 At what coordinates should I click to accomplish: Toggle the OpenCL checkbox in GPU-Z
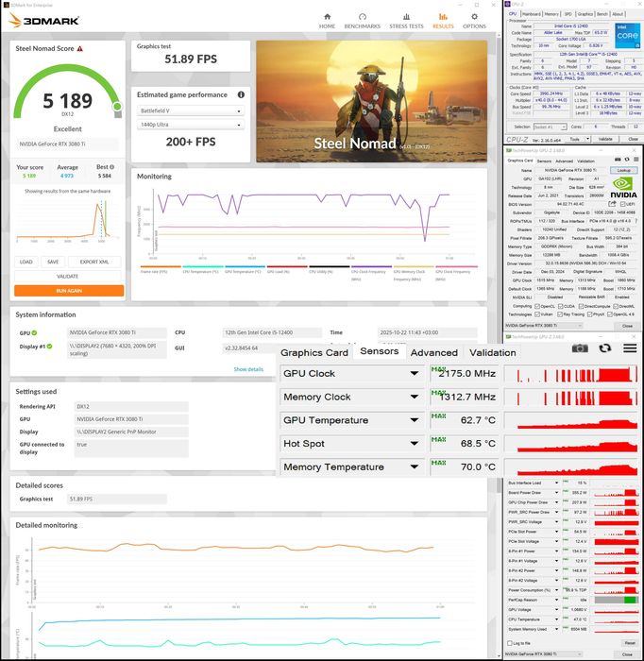pos(537,306)
